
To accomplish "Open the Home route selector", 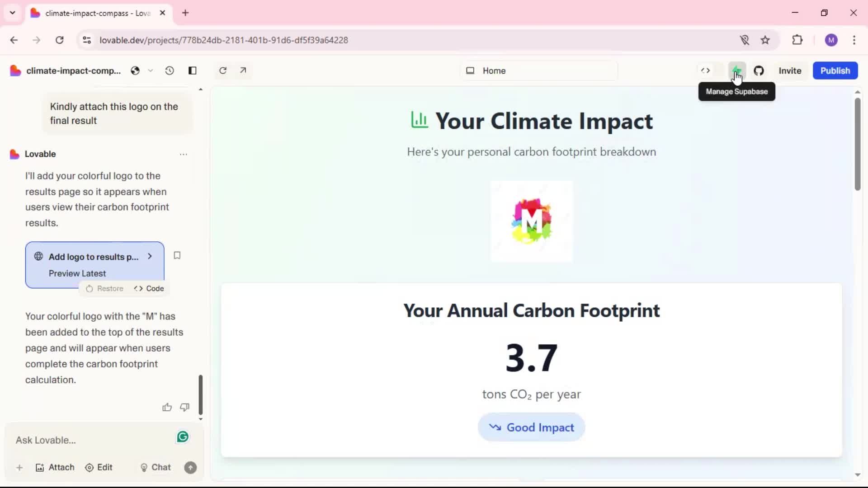I will tap(538, 70).
